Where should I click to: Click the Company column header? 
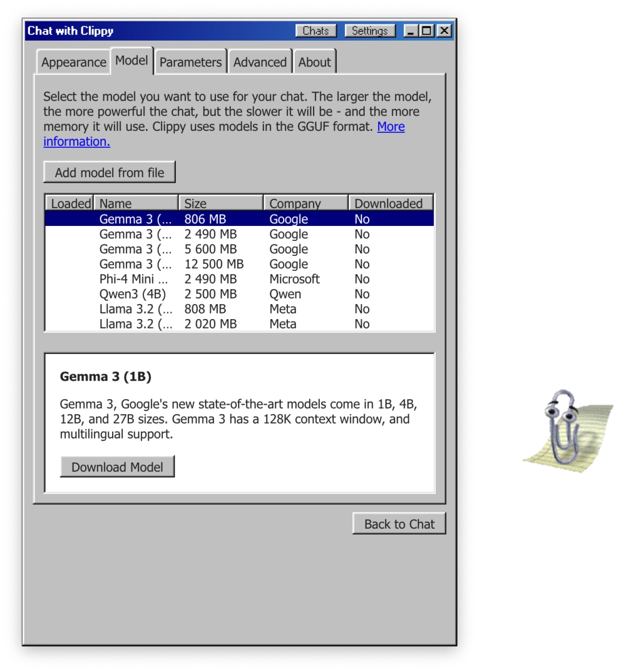(x=305, y=203)
